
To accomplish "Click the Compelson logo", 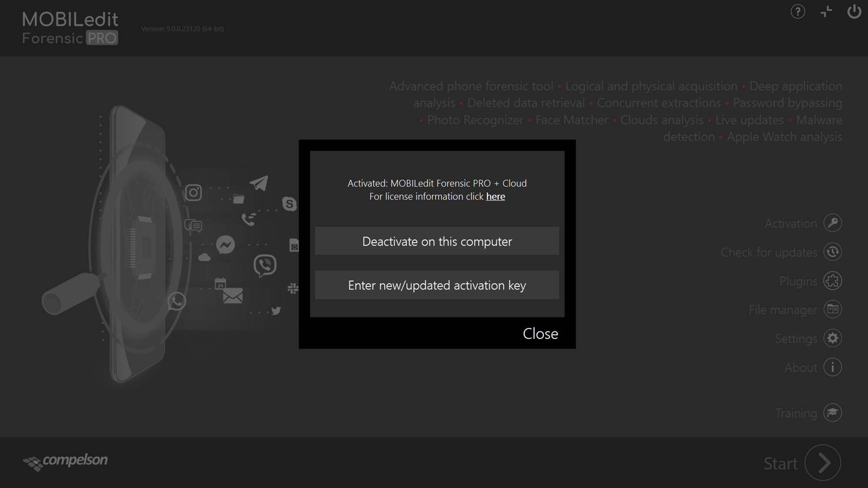I will point(65,462).
